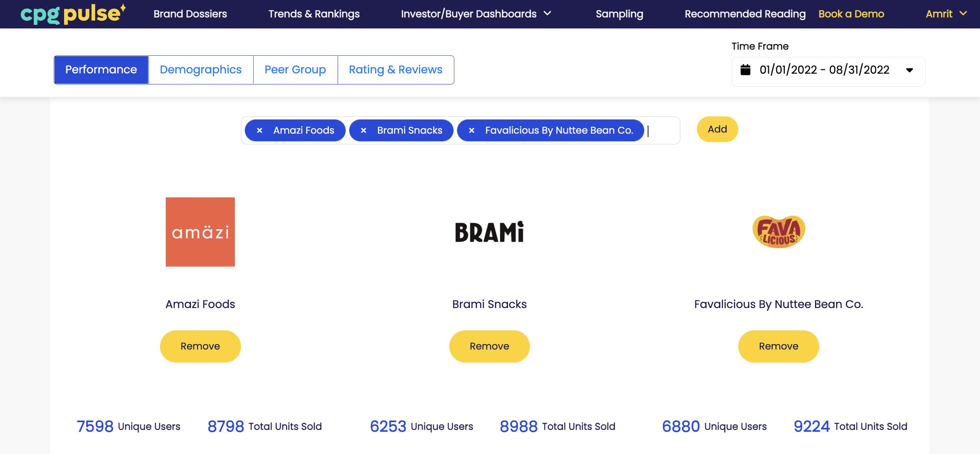Open the Rating & Reviews tab

click(x=396, y=69)
